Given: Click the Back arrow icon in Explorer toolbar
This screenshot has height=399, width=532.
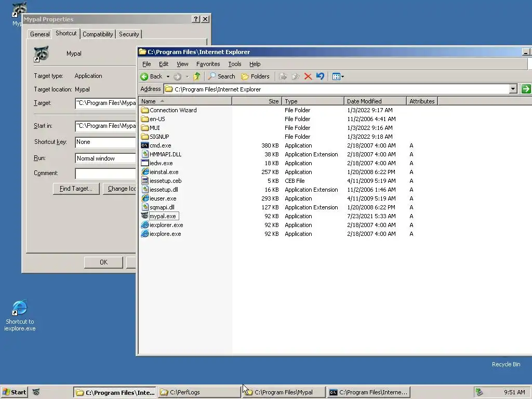Looking at the screenshot, I should [x=144, y=77].
